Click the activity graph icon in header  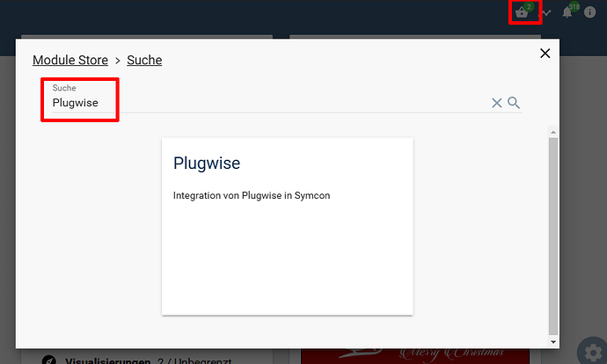tap(547, 12)
